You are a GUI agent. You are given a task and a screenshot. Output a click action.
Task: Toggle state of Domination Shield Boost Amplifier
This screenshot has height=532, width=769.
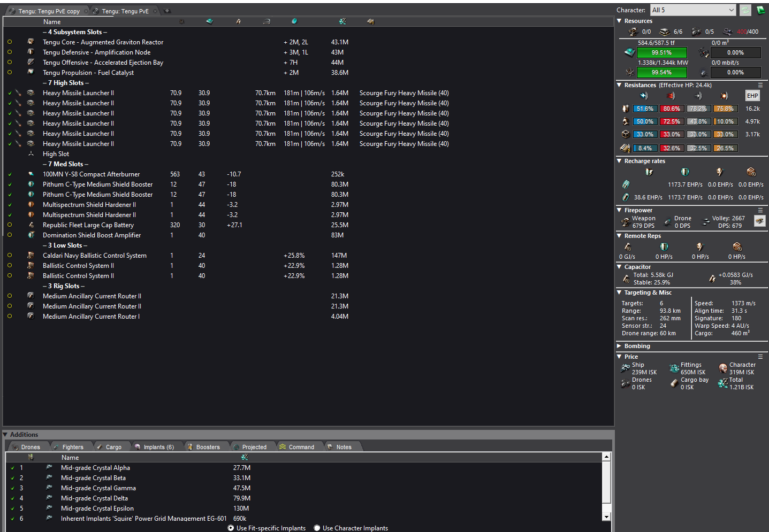(10, 235)
